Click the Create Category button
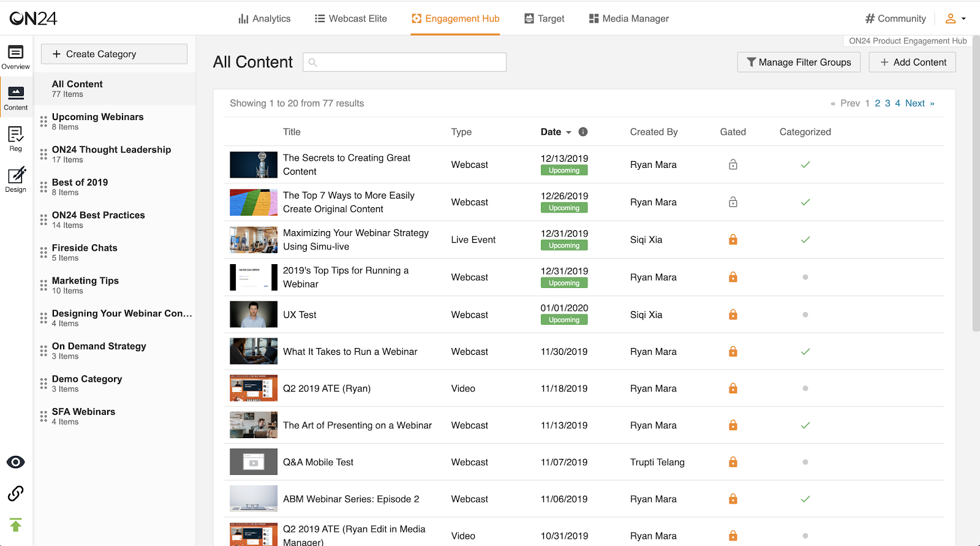The width and height of the screenshot is (980, 546). pos(114,54)
